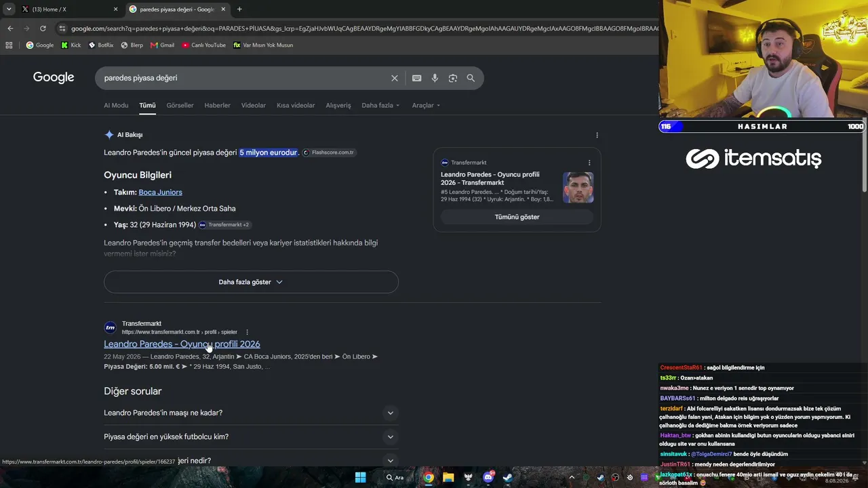This screenshot has width=868, height=488.
Task: Open the Blerp bookmark
Action: tap(132, 45)
